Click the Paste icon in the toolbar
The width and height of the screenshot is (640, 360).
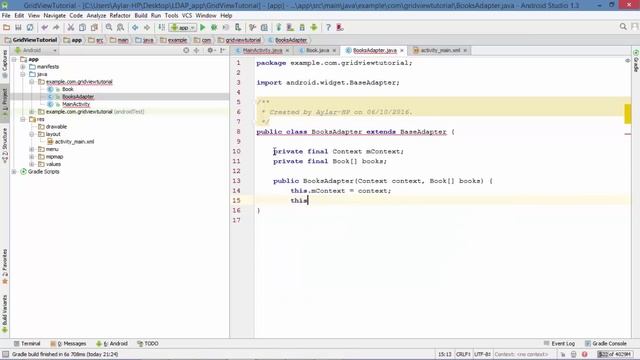[x=94, y=27]
